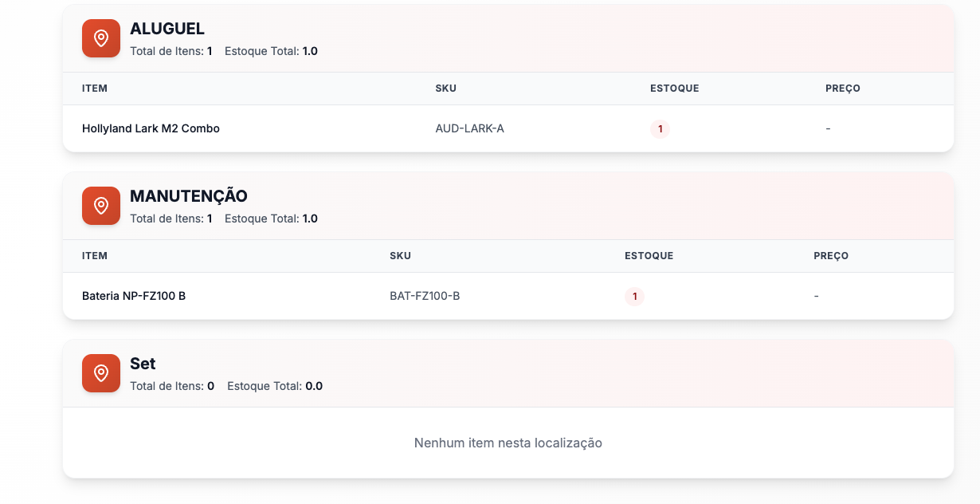Viewport: 980px width, 504px height.
Task: Click the location pin icon beside Set
Action: 101,373
